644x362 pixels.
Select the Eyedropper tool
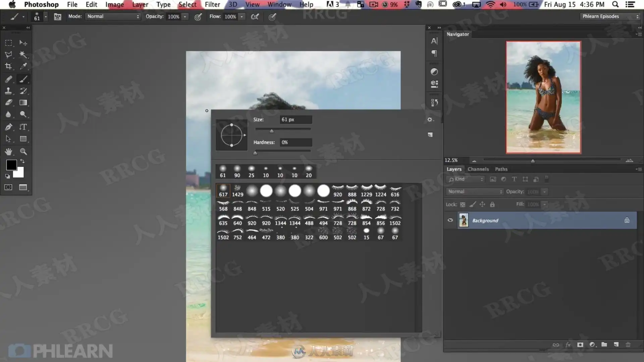(23, 66)
